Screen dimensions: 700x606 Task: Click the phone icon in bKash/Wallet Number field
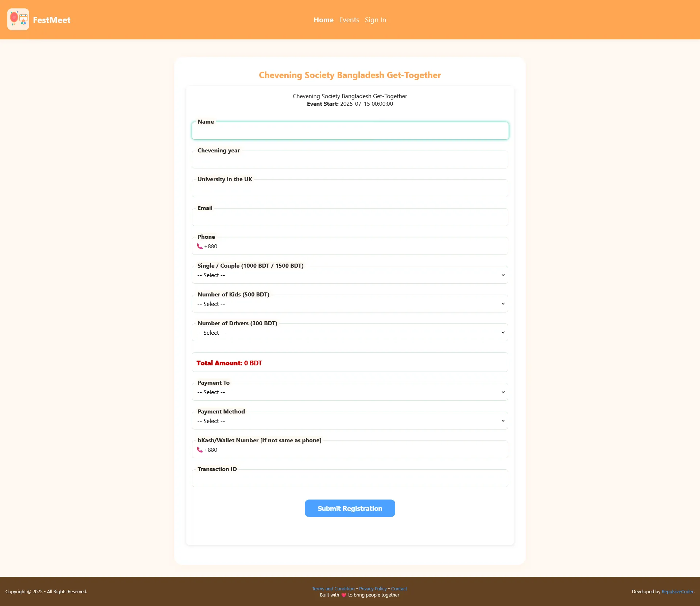click(x=200, y=450)
